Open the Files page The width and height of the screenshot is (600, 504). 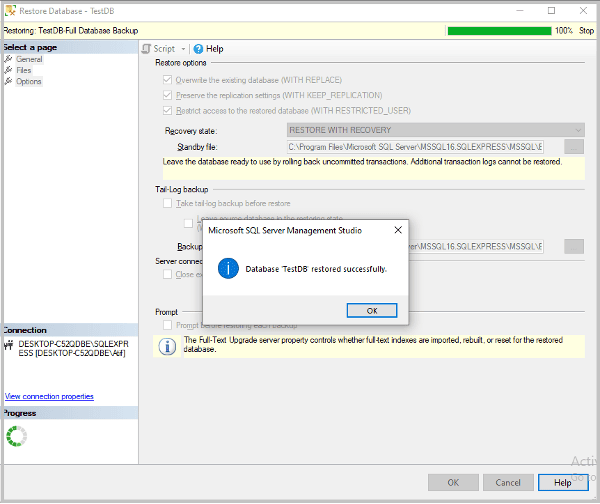point(23,70)
